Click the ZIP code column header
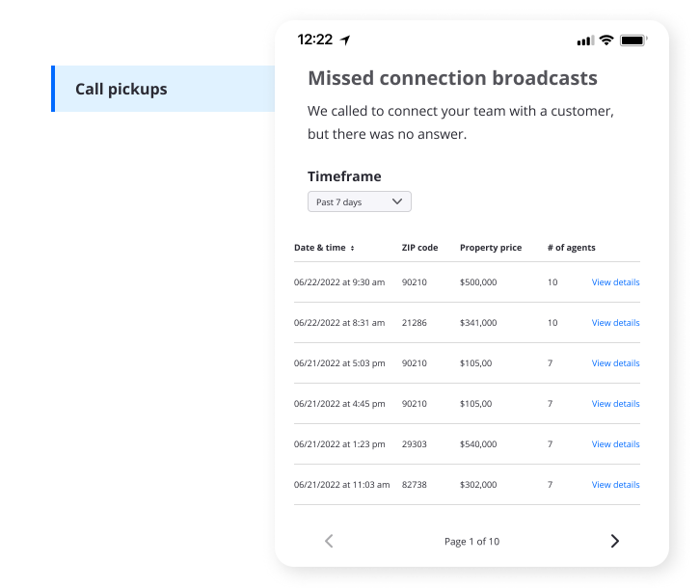The height and width of the screenshot is (588, 700). 419,248
